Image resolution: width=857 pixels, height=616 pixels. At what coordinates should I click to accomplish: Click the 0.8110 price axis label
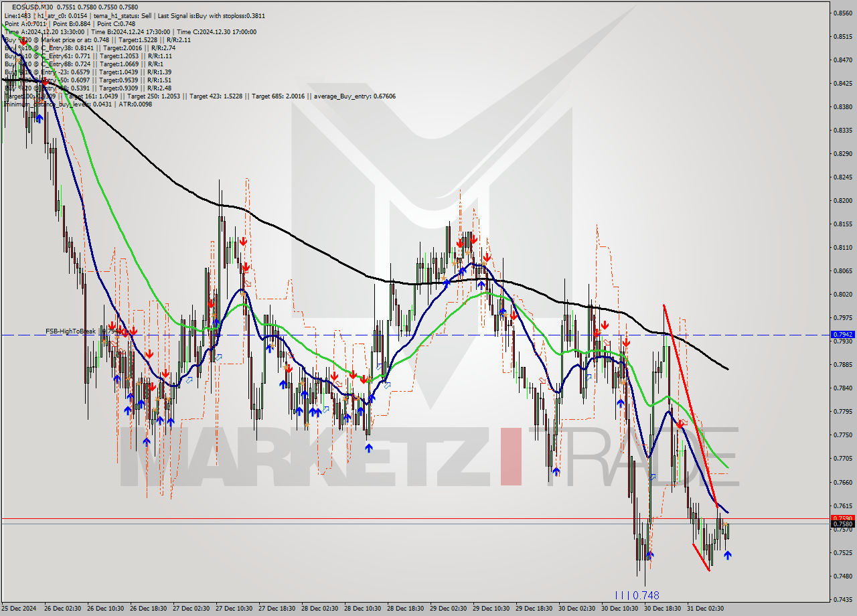click(842, 247)
